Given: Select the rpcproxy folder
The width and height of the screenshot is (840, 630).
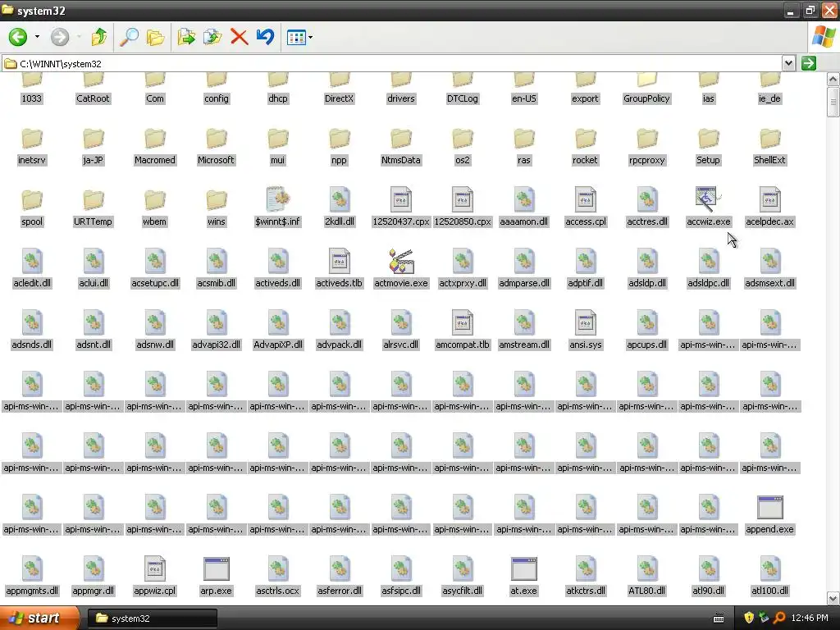Looking at the screenshot, I should coord(646,146).
